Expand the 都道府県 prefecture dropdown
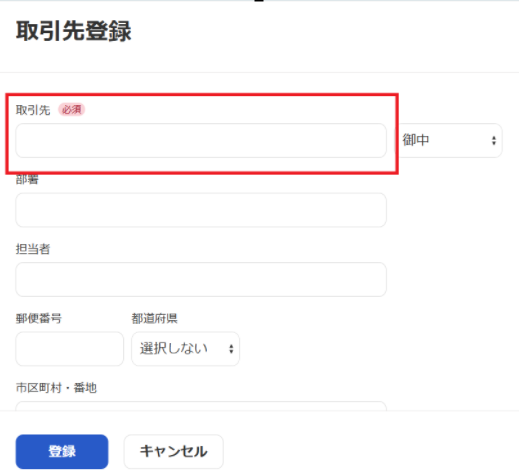The image size is (519, 475). click(185, 349)
